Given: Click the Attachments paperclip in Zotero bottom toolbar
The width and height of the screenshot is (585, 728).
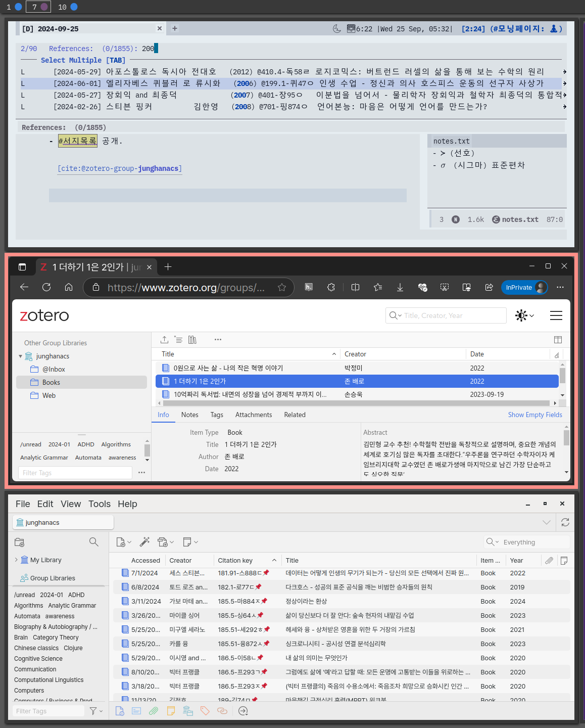Looking at the screenshot, I should [x=154, y=711].
